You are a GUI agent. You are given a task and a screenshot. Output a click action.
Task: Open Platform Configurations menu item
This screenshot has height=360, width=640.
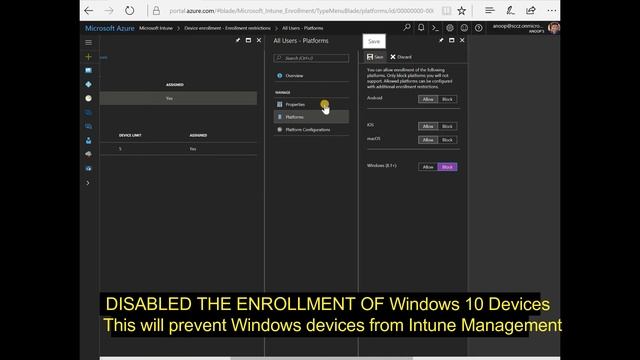311,130
